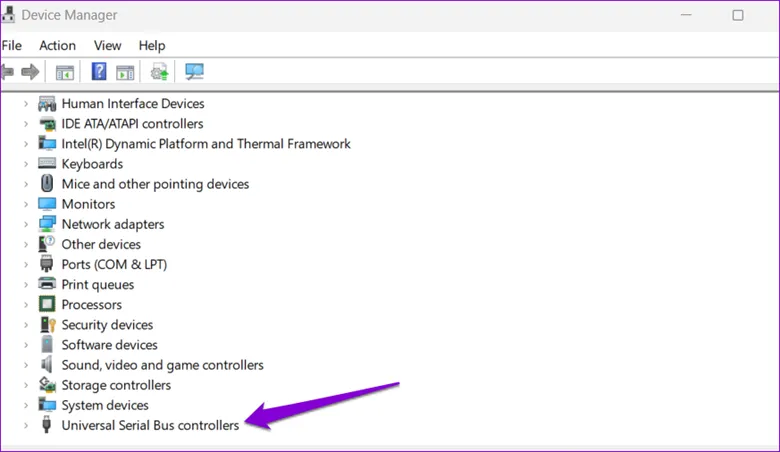This screenshot has width=780, height=452.
Task: Click the Show/Hide Console Tree toolbar icon
Action: click(x=65, y=72)
